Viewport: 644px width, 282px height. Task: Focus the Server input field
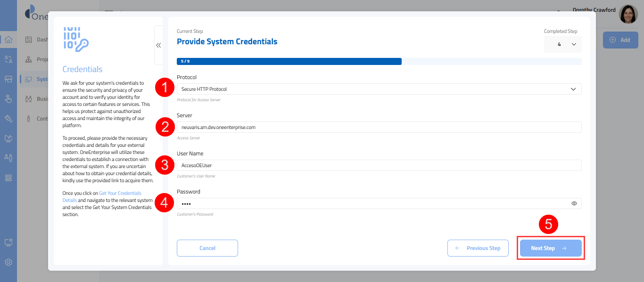click(x=379, y=127)
